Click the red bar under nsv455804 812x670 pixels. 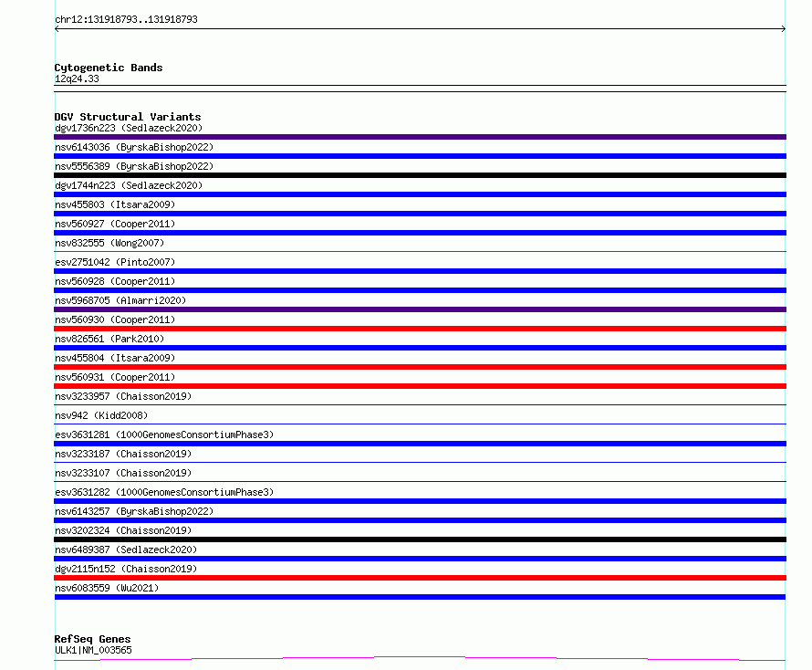pyautogui.click(x=420, y=367)
